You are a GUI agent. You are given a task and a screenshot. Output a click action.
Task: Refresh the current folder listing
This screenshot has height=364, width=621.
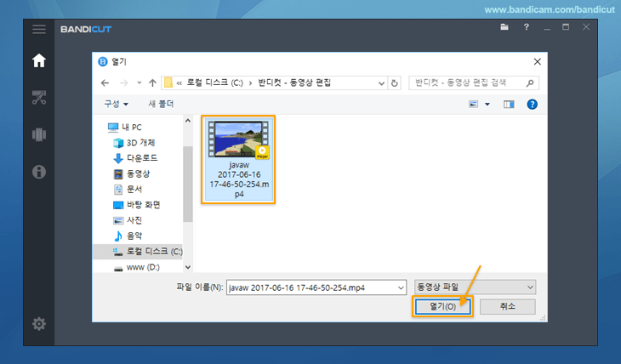coord(395,83)
